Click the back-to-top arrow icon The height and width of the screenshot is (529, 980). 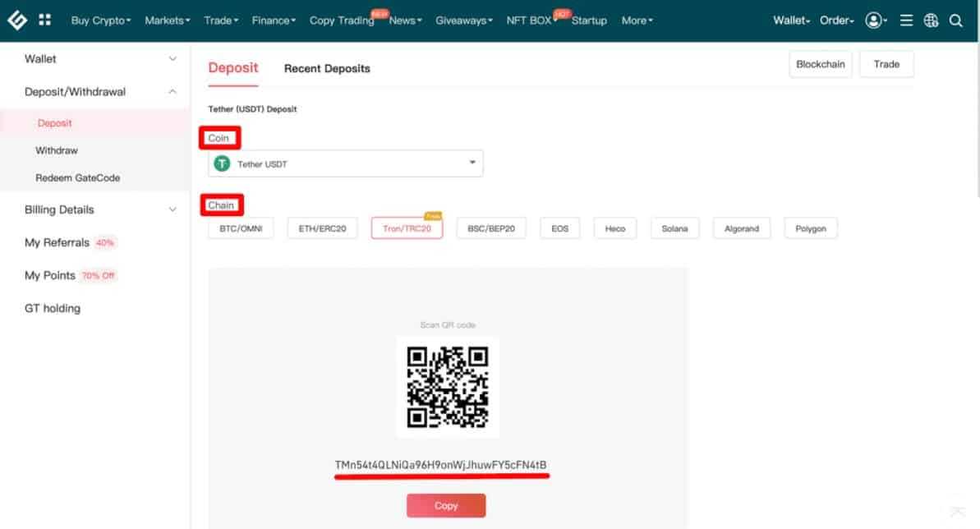[x=957, y=511]
